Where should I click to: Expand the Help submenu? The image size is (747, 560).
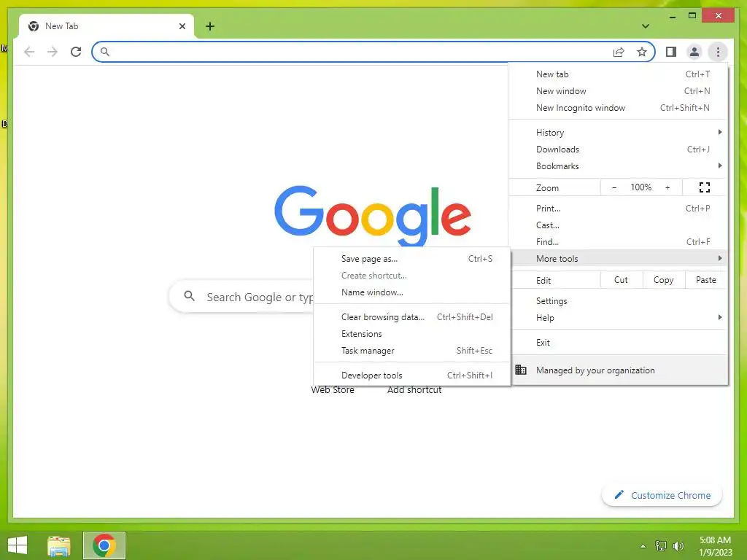[x=618, y=318]
